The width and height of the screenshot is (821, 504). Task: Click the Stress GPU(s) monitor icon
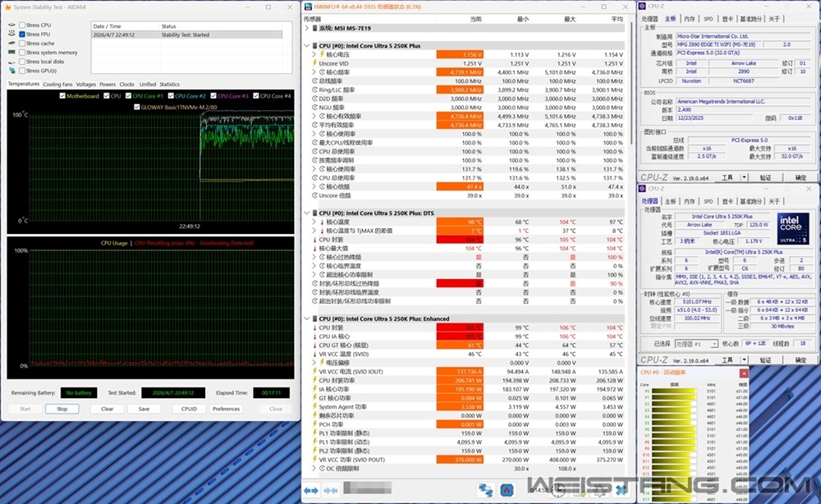12,71
